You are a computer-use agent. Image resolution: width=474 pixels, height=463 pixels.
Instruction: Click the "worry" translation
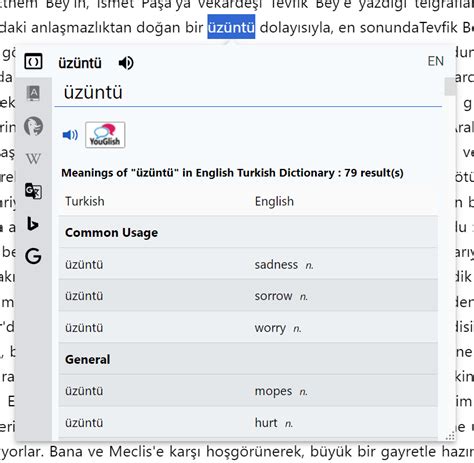(x=270, y=328)
